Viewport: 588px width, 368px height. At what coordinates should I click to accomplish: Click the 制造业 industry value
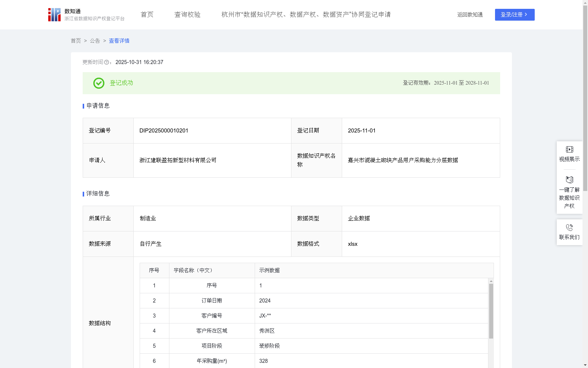(148, 219)
